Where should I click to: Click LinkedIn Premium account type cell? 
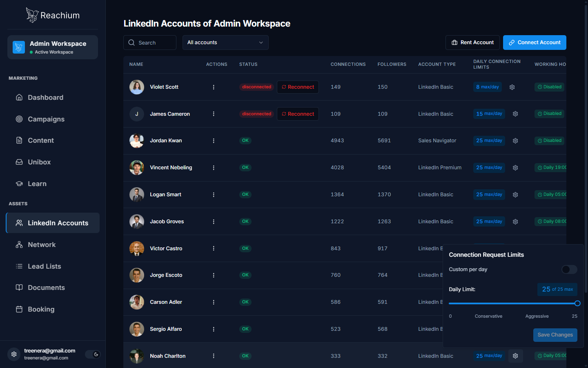(440, 168)
